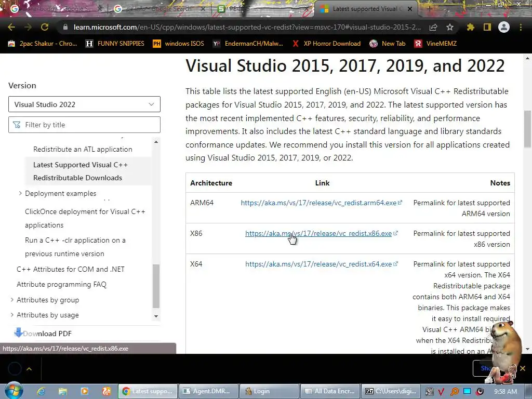
Task: Switch to the Agent.DMR taskbar window
Action: pyautogui.click(x=208, y=391)
